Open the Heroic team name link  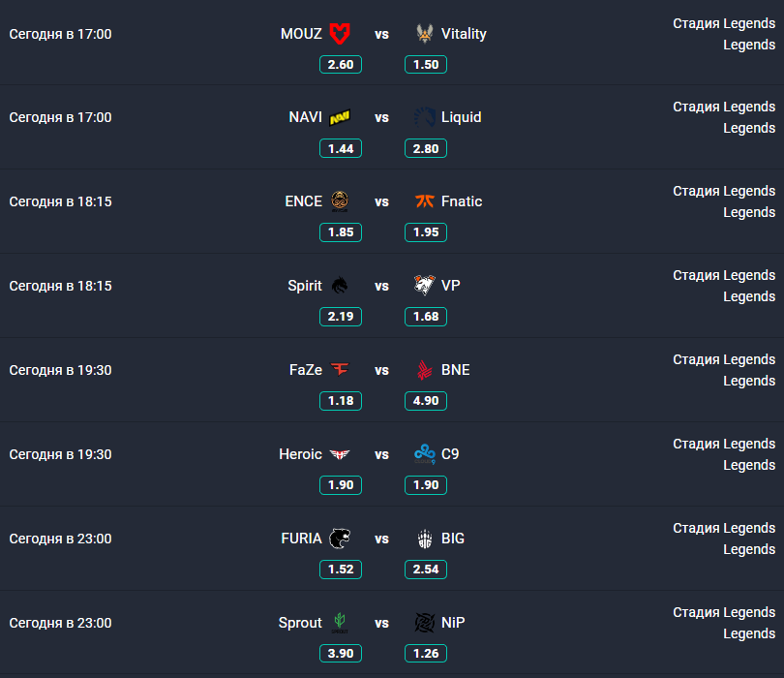tap(300, 454)
